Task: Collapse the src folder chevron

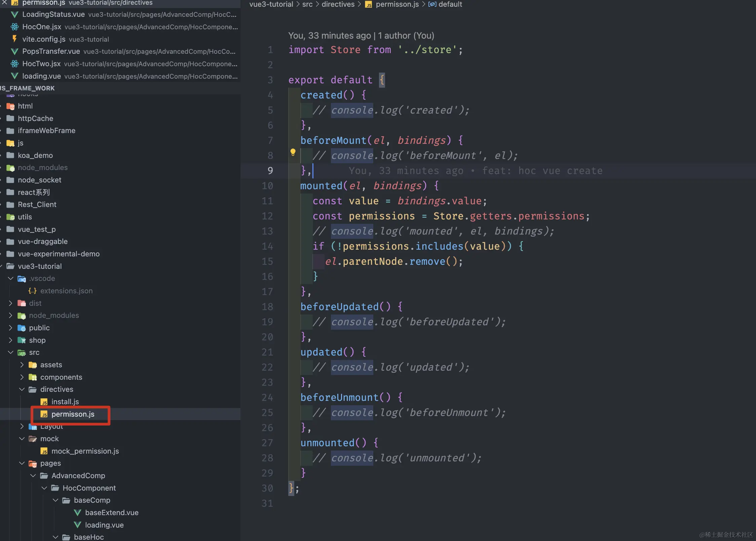Action: [x=10, y=352]
